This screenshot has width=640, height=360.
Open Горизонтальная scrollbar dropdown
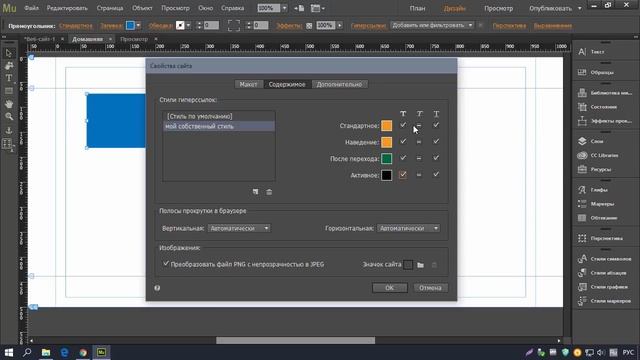tap(408, 228)
